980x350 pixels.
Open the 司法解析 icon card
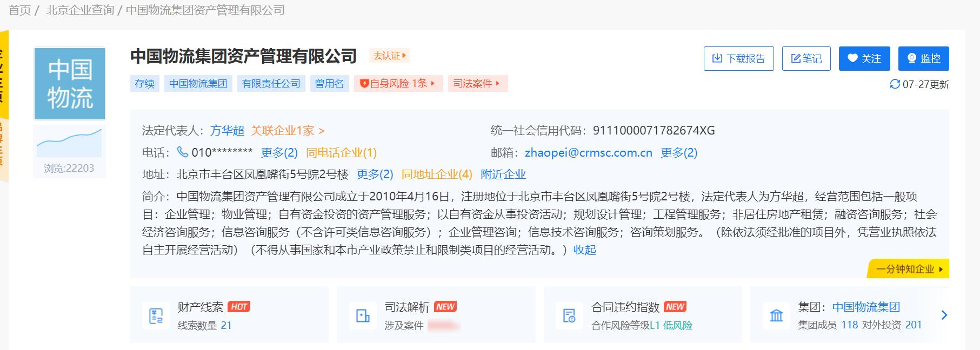click(363, 316)
